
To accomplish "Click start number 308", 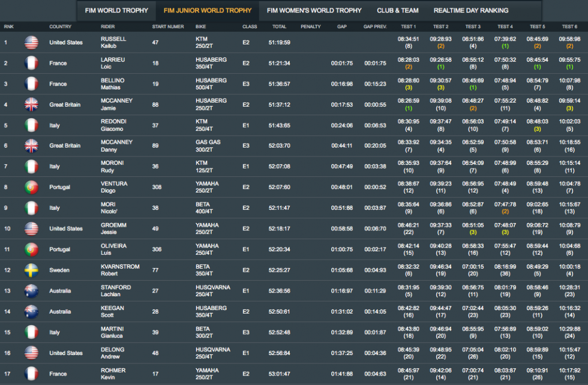I will 157,187.
